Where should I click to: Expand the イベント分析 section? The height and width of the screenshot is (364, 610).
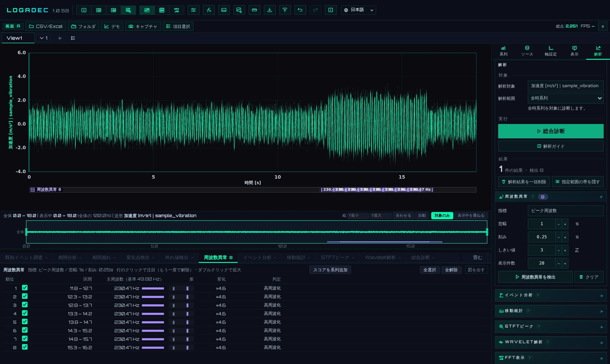coord(551,295)
